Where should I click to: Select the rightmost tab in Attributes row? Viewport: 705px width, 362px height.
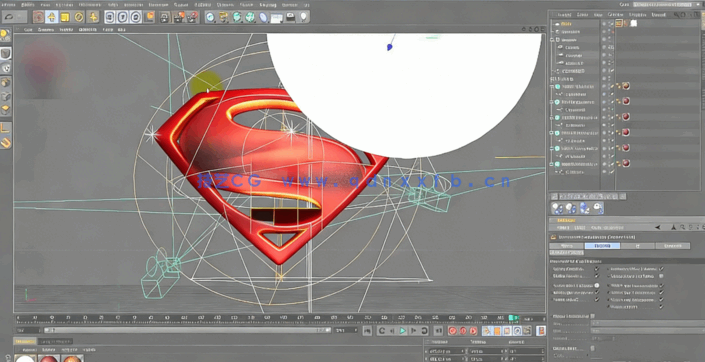pos(672,246)
